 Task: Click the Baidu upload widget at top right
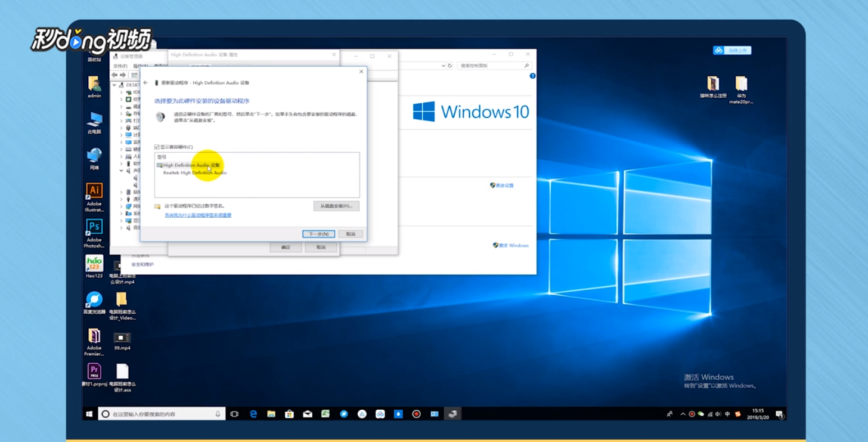(732, 50)
